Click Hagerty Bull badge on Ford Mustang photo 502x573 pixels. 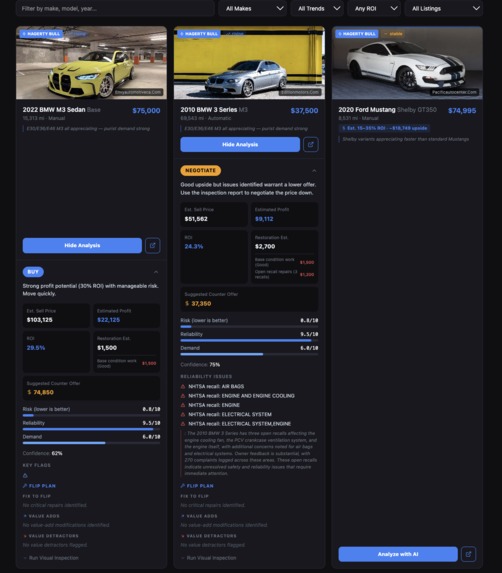point(357,34)
